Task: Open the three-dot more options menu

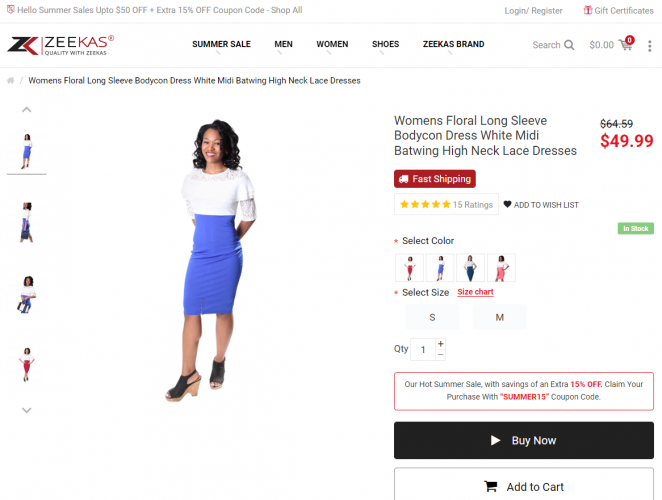Action: coord(649,46)
